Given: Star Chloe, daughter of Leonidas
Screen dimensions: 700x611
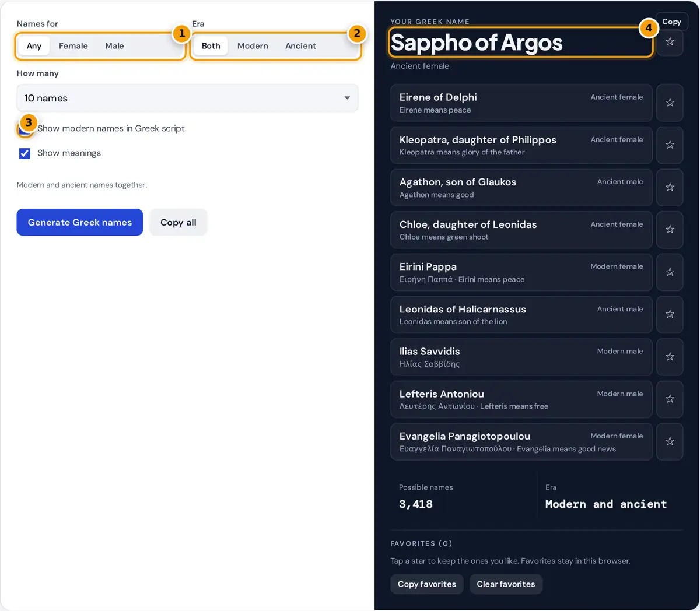Looking at the screenshot, I should pyautogui.click(x=670, y=230).
